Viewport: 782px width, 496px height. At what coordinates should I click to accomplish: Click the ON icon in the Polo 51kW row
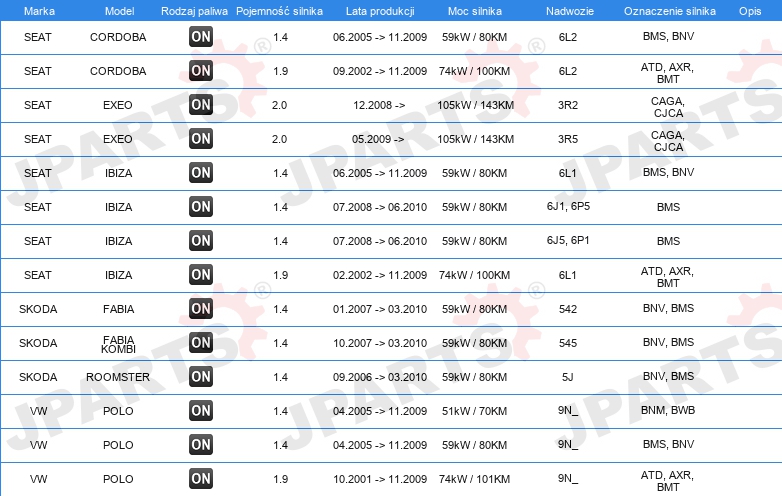[201, 410]
